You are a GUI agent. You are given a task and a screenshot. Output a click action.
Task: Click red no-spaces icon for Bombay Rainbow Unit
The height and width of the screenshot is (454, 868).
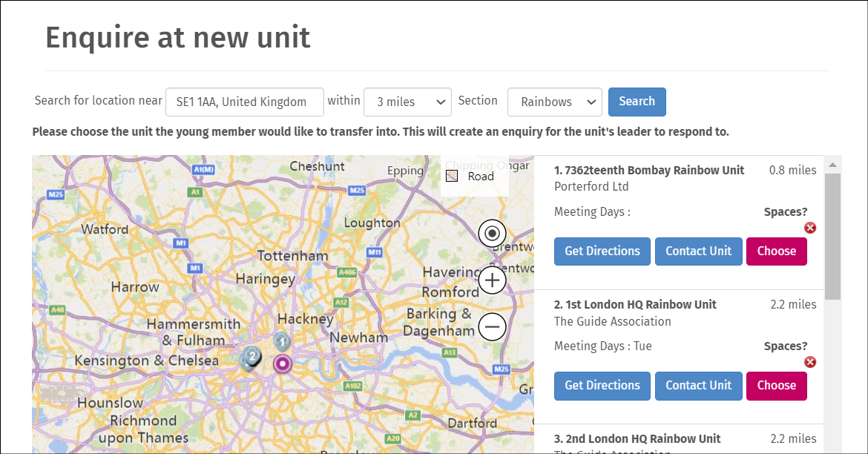click(x=810, y=228)
